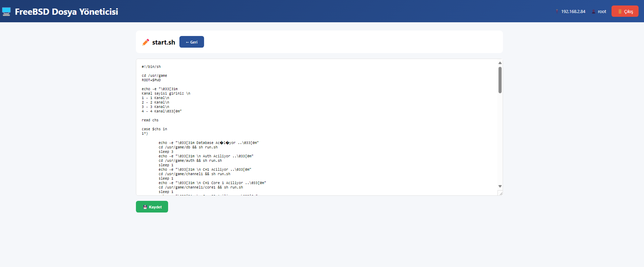The image size is (644, 267).
Task: Place cursor on the Auth Aciliyor echo line
Action: click(x=206, y=156)
